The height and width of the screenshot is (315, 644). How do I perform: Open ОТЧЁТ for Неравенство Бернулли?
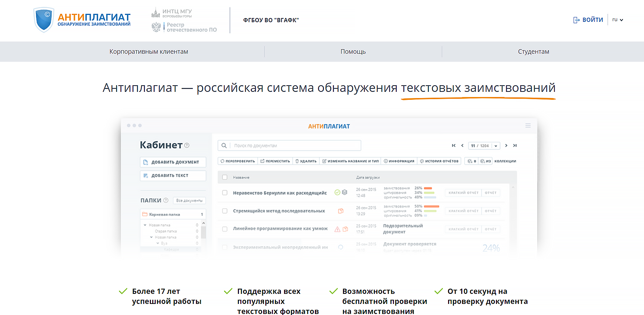[x=491, y=193]
